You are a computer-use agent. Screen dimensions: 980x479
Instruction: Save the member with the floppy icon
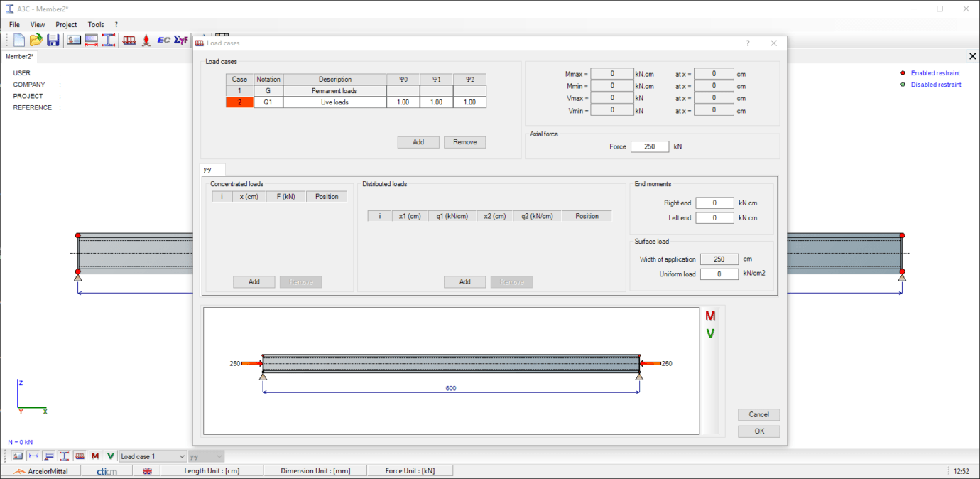pyautogui.click(x=53, y=40)
